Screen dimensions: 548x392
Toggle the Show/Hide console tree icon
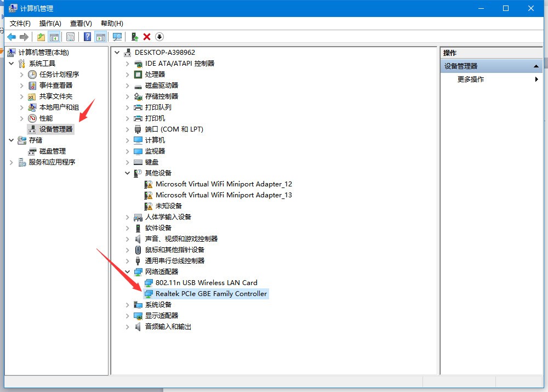pyautogui.click(x=54, y=37)
